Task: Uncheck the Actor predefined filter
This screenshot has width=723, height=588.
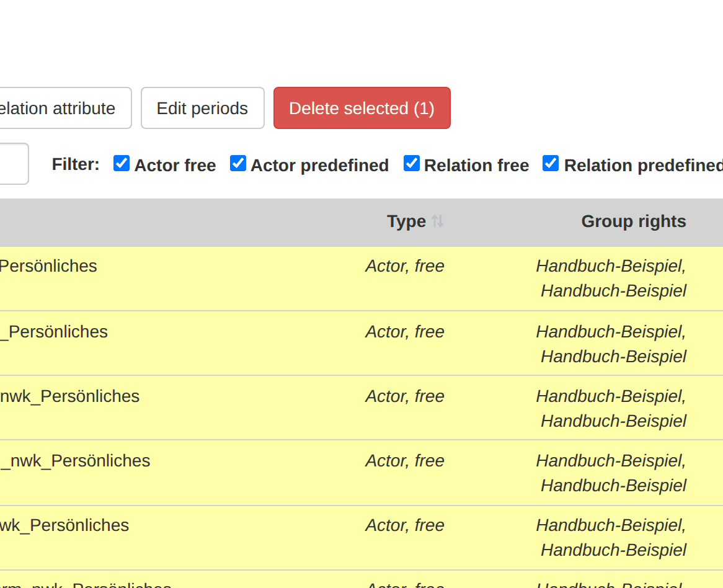Action: click(238, 163)
